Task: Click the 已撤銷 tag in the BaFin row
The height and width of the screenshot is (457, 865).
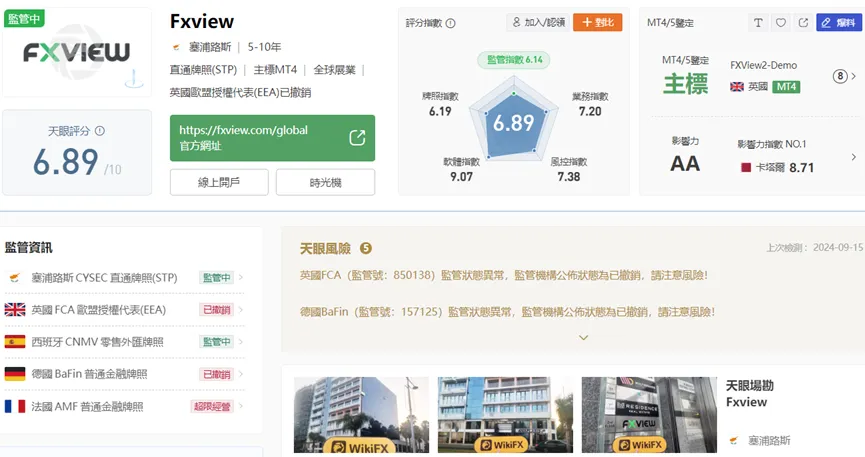Action: point(217,374)
